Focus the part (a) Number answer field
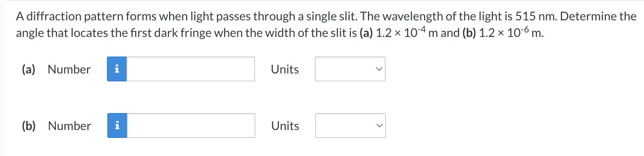 coord(191,69)
